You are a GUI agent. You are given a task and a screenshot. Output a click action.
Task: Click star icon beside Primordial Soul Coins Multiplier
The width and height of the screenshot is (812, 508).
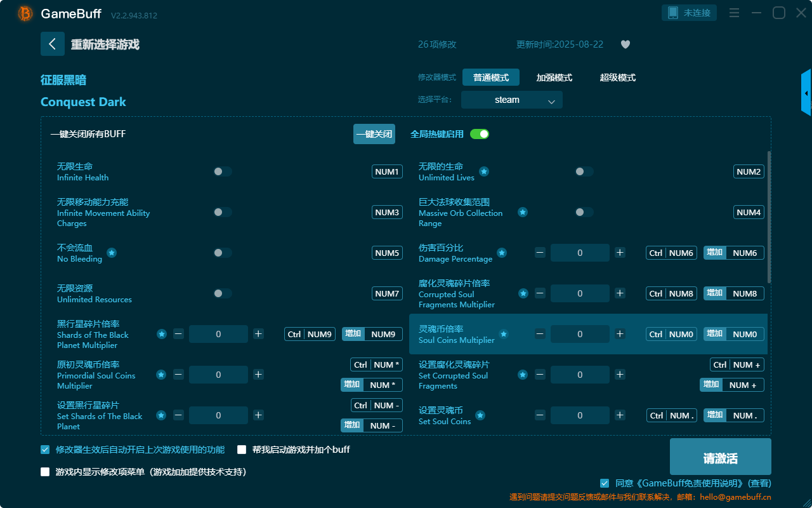point(161,375)
